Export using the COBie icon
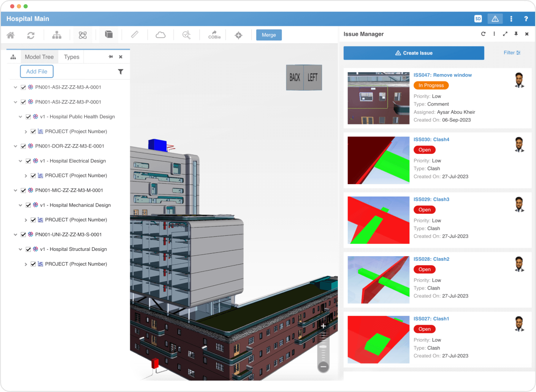Screen dimensions: 536x392 click(214, 35)
